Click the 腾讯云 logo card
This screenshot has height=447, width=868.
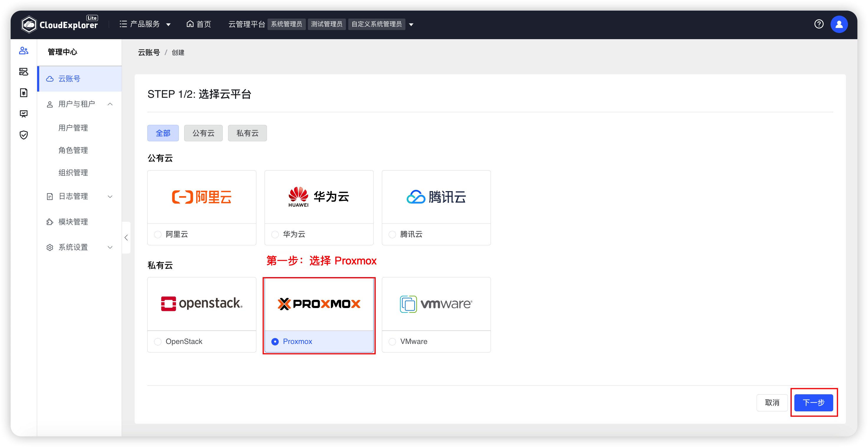pyautogui.click(x=436, y=197)
